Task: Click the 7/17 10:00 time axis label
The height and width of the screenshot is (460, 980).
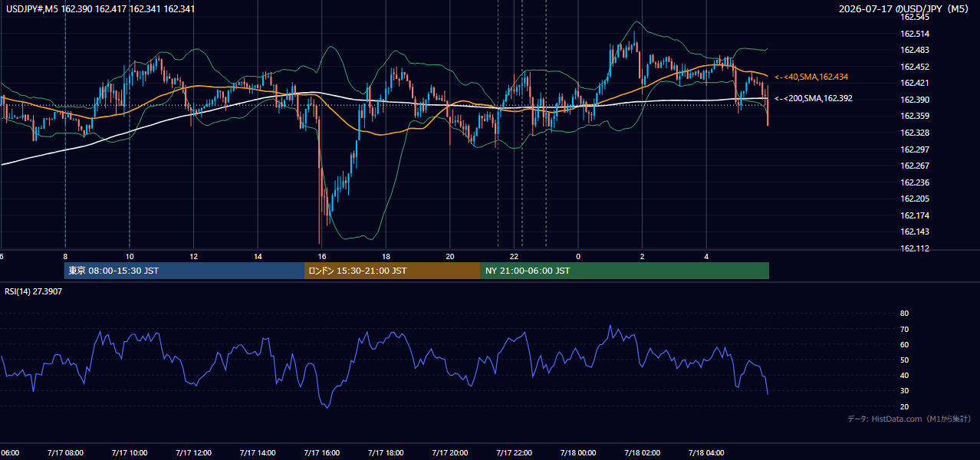Action: (x=130, y=453)
